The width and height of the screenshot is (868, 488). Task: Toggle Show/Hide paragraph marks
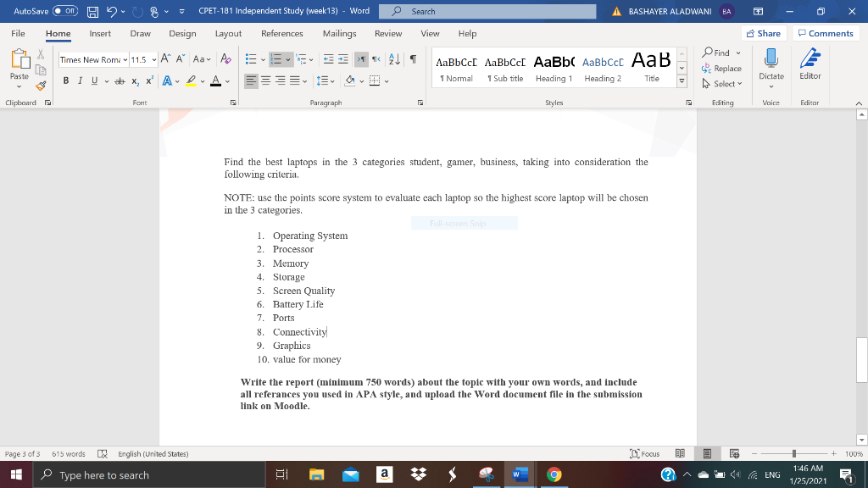click(413, 59)
